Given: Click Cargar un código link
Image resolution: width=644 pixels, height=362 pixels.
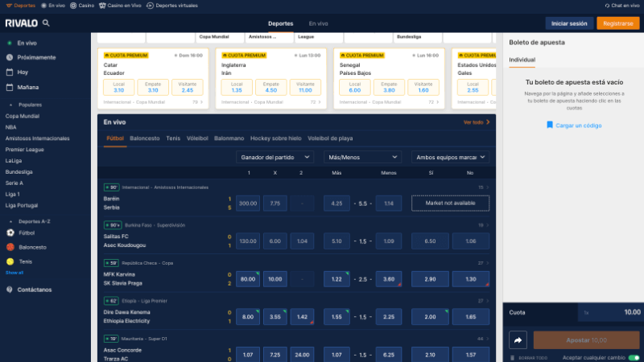Looking at the screenshot, I should point(578,125).
